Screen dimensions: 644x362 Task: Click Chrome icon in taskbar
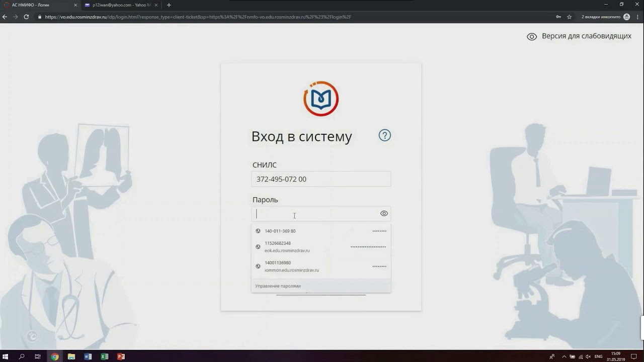[55, 356]
